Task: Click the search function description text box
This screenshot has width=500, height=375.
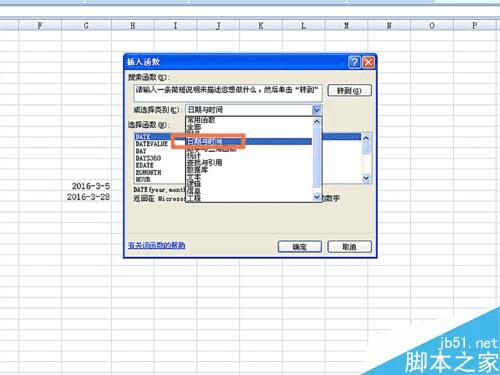Action: (228, 93)
